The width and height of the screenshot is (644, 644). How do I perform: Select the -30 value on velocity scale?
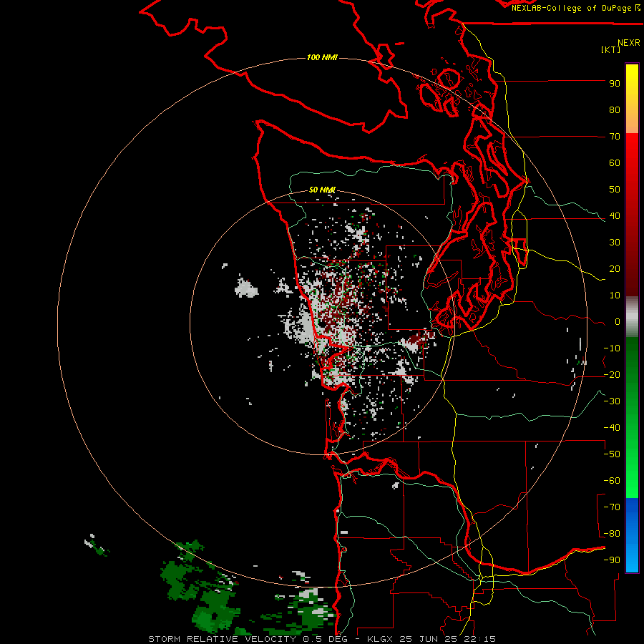(612, 401)
